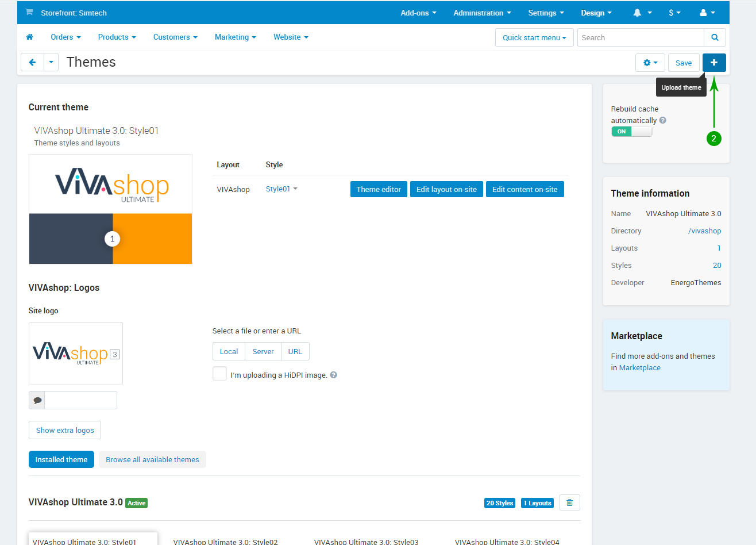
Task: Open the Theme editor
Action: point(379,189)
